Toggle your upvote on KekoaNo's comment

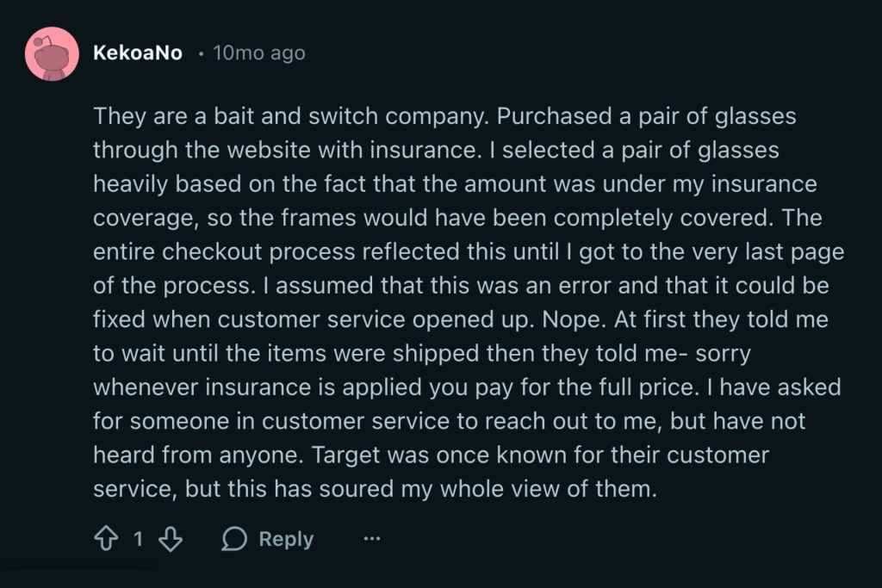pos(106,538)
